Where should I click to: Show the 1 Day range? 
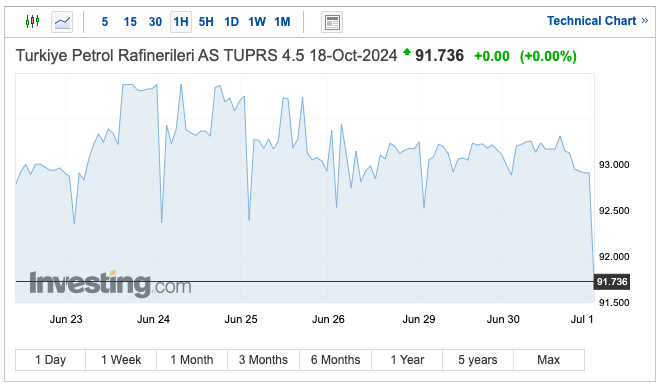click(51, 360)
